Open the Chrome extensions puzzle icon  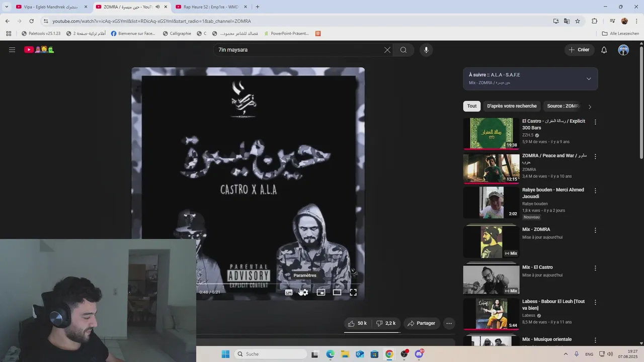(x=595, y=21)
